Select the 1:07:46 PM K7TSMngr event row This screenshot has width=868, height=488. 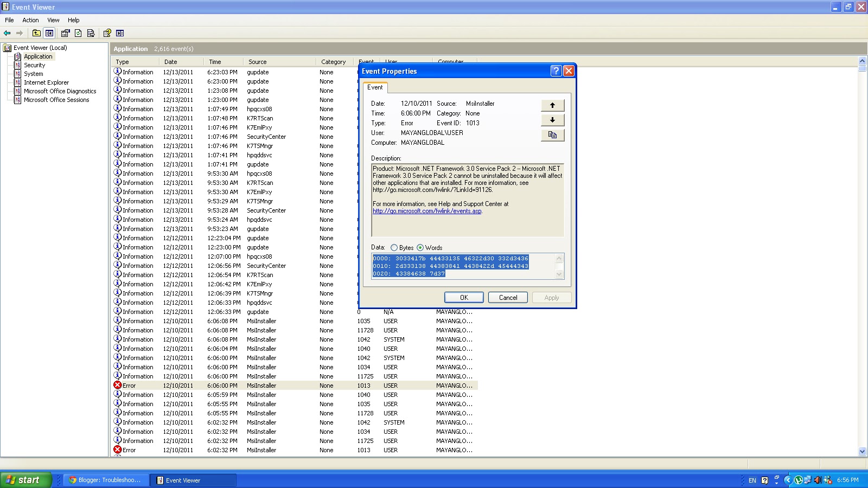295,146
